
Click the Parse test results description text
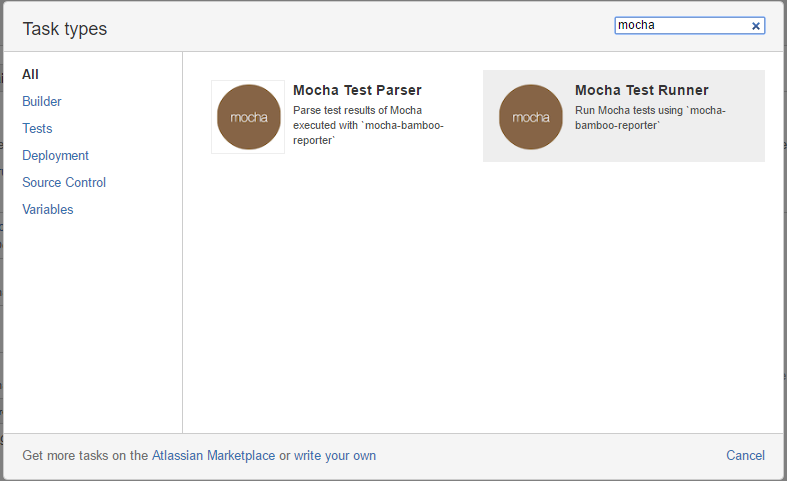click(368, 125)
